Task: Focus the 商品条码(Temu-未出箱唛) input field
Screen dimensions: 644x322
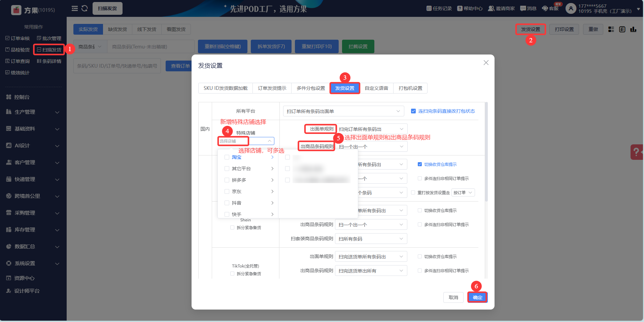Action: (x=150, y=46)
